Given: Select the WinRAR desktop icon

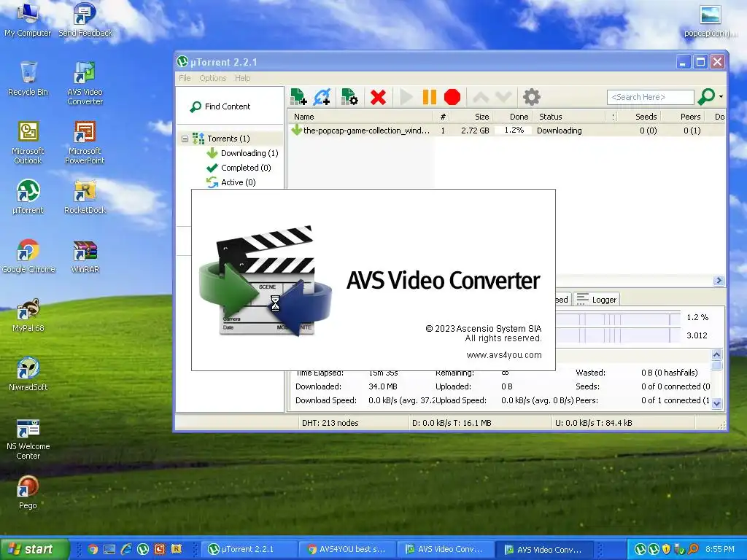Looking at the screenshot, I should coord(85,256).
